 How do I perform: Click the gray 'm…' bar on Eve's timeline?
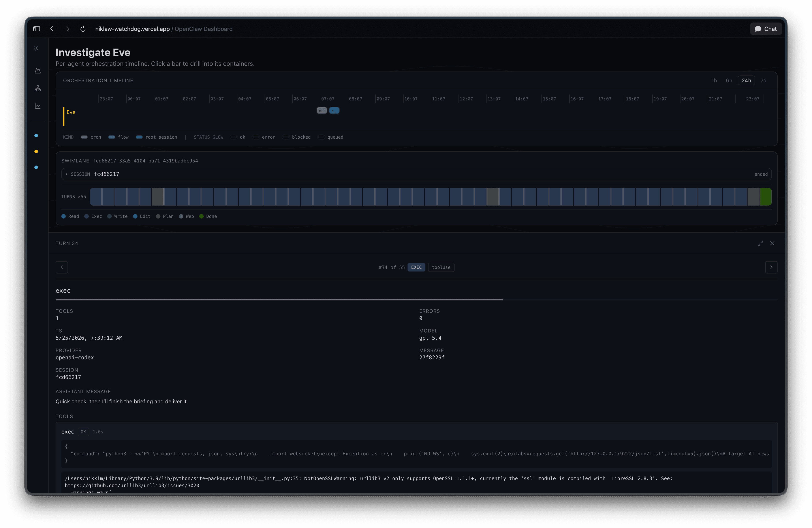322,111
